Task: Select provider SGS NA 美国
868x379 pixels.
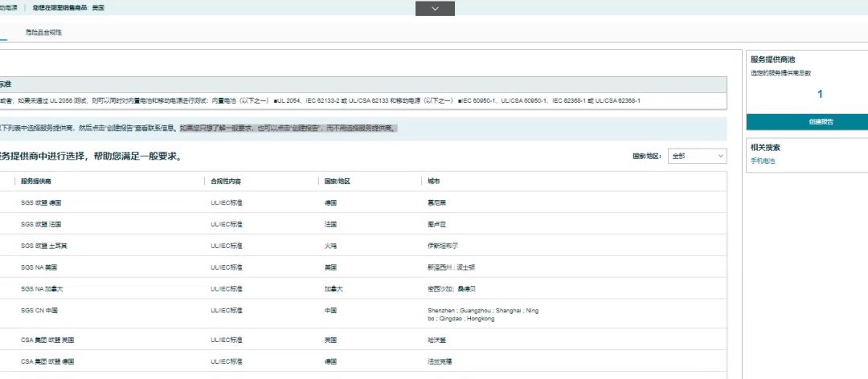Action: 39,267
